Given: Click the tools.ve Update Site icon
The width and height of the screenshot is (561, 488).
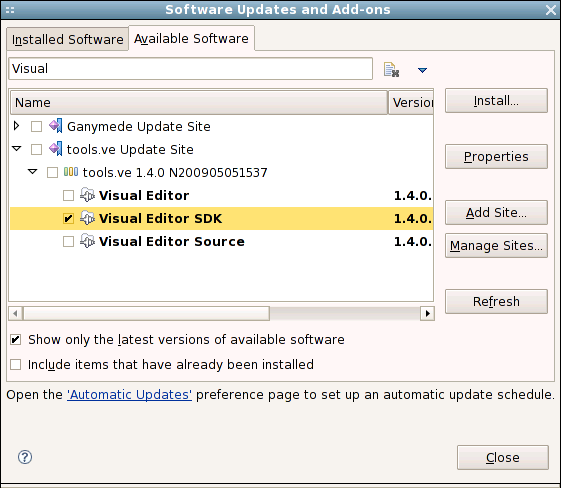Looking at the screenshot, I should [x=55, y=149].
